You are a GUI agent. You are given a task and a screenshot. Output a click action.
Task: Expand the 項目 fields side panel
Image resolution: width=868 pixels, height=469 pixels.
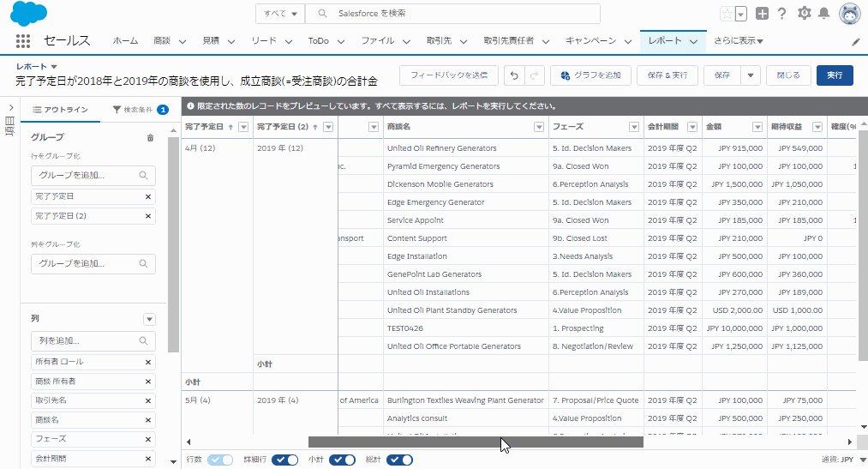point(10,108)
